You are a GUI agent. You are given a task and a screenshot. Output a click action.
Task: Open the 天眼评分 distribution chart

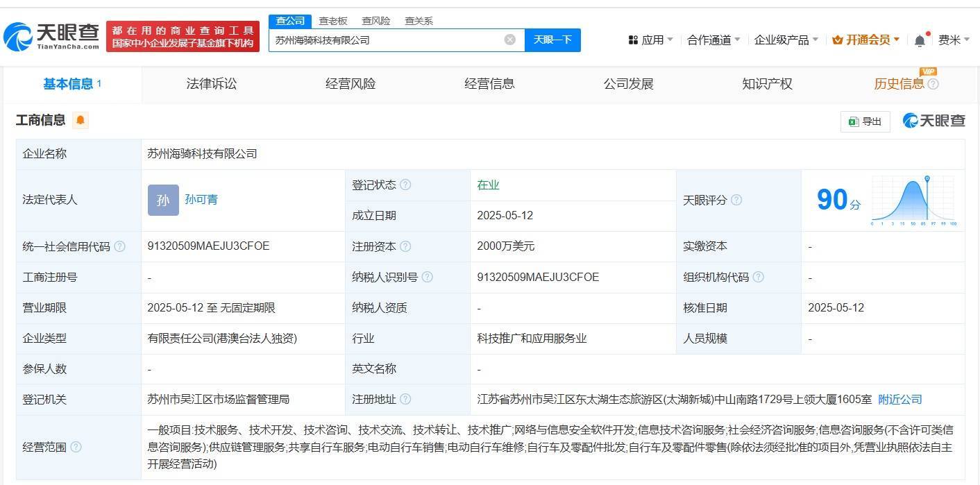[x=913, y=201]
